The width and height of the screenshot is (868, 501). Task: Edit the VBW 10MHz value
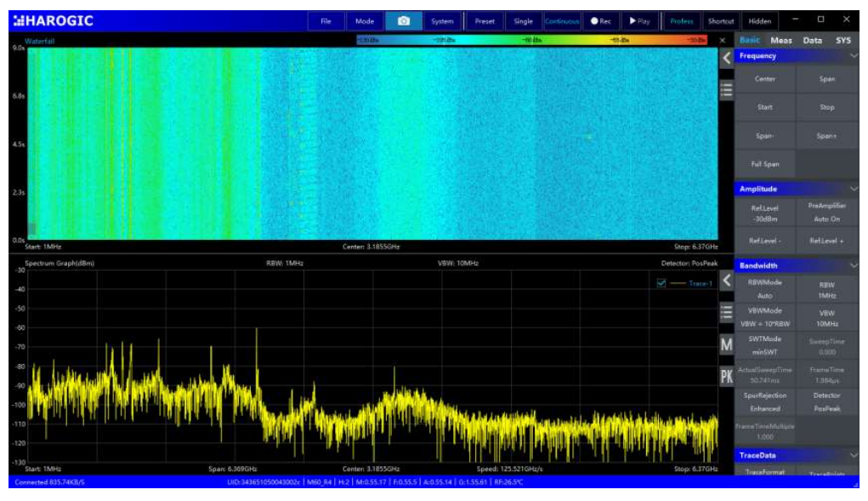(x=827, y=318)
